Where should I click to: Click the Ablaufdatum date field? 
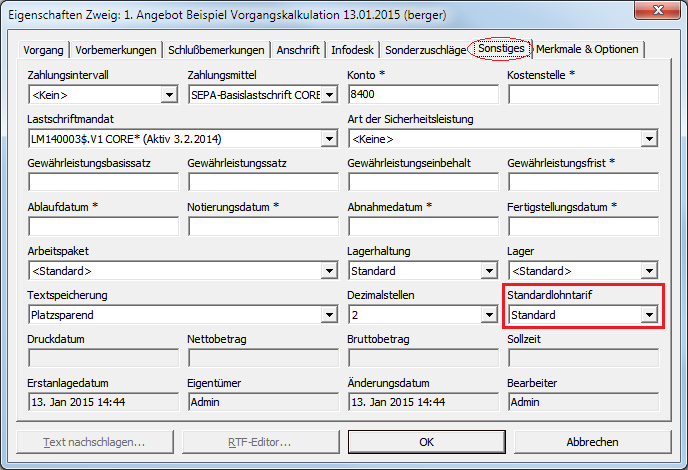click(x=103, y=227)
